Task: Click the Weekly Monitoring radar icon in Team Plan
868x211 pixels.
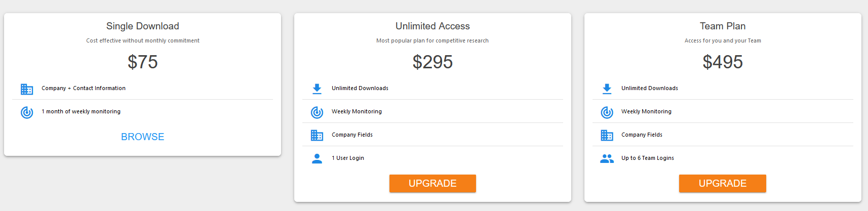Action: click(607, 112)
